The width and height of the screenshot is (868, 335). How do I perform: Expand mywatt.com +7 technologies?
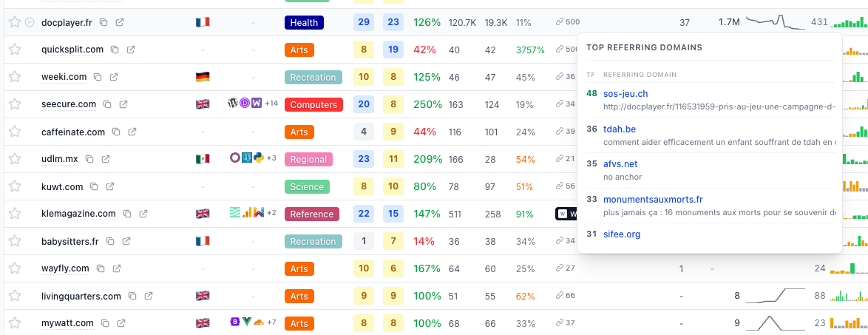click(x=271, y=322)
